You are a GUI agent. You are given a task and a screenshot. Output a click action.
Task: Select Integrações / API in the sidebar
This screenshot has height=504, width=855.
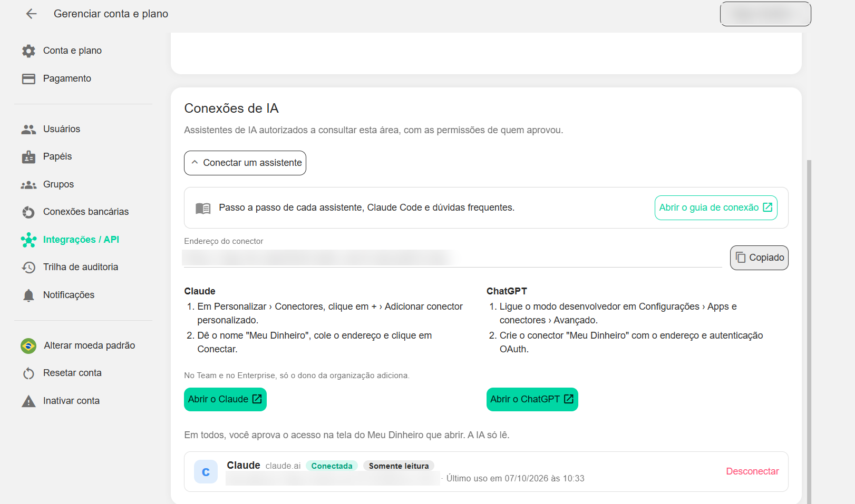(81, 240)
